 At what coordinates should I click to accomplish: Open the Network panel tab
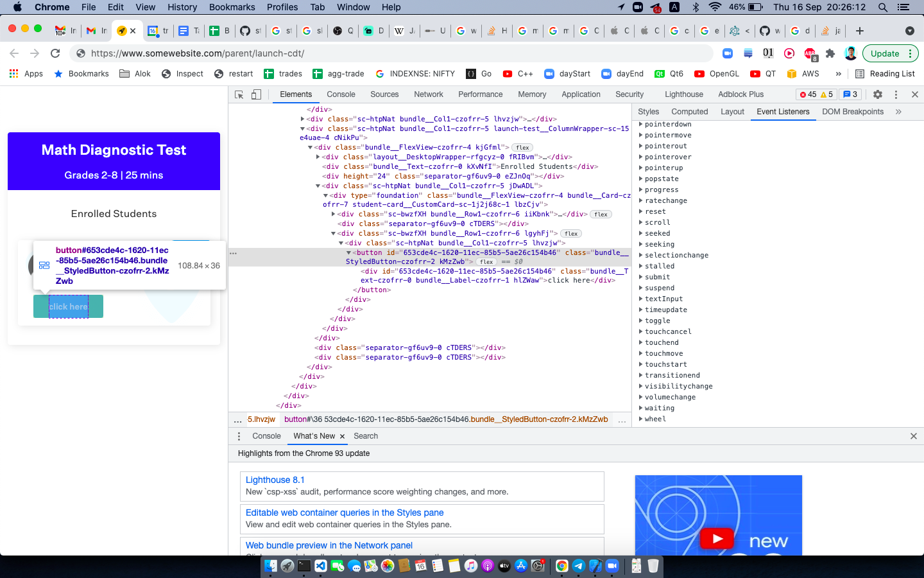pos(429,94)
